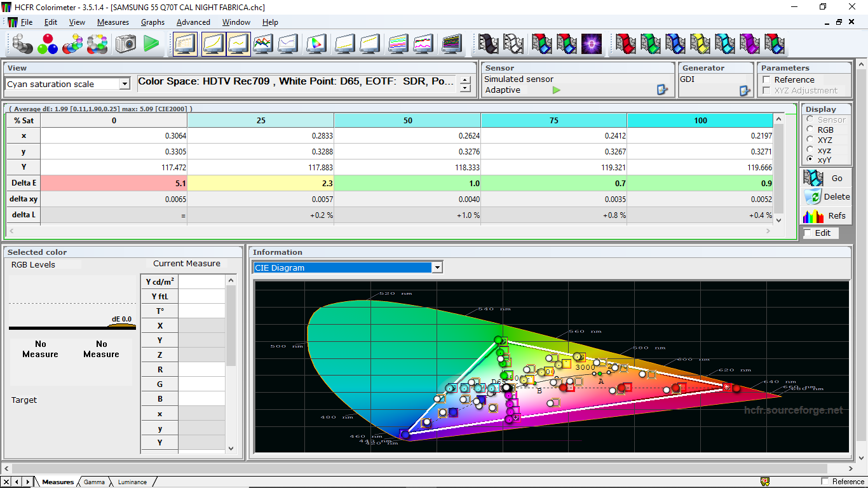The width and height of the screenshot is (868, 488).
Task: Click the yellow filmstrip saturation icon
Action: coord(700,44)
